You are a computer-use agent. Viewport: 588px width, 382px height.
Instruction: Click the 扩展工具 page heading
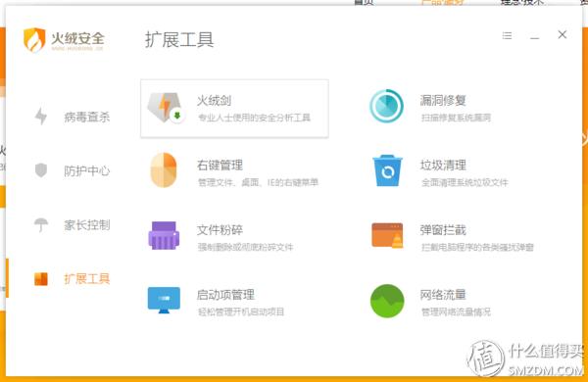tap(179, 39)
